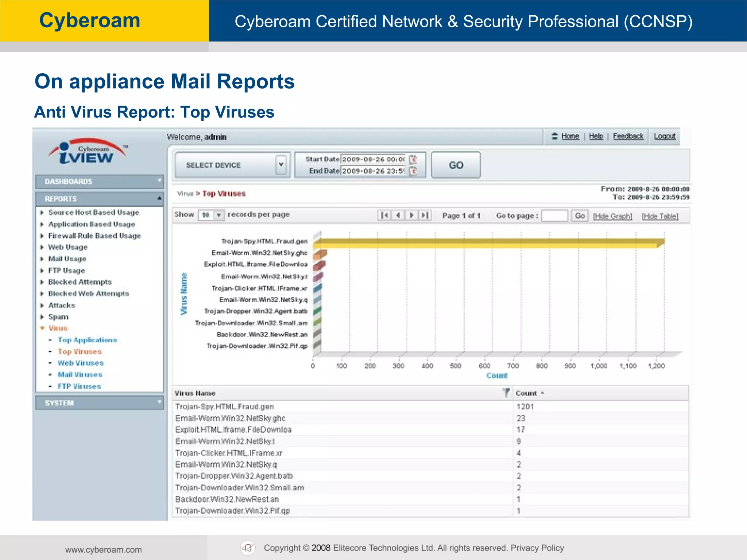
Task: Click the Virus Name column filter icon
Action: point(506,393)
